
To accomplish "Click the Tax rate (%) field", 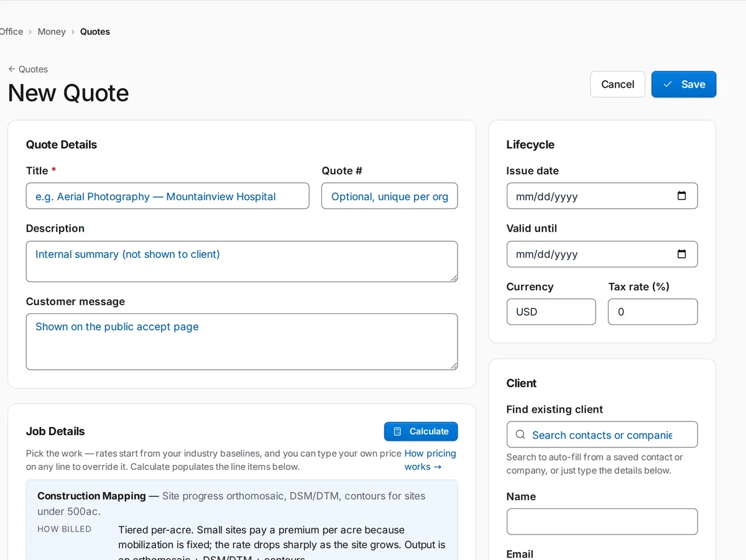I will tap(653, 312).
